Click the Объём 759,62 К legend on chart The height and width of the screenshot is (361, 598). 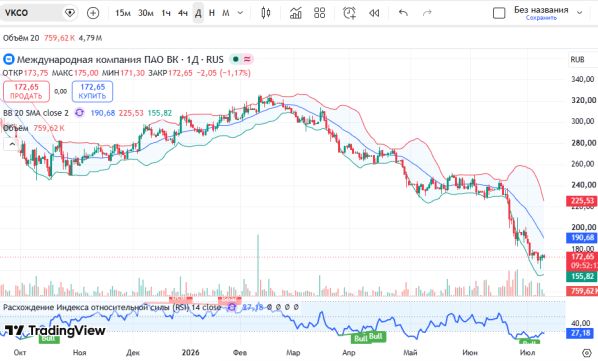[34, 128]
